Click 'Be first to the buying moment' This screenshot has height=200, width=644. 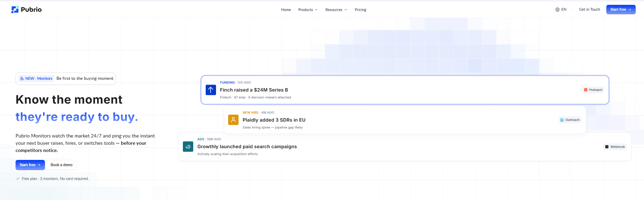tap(85, 78)
